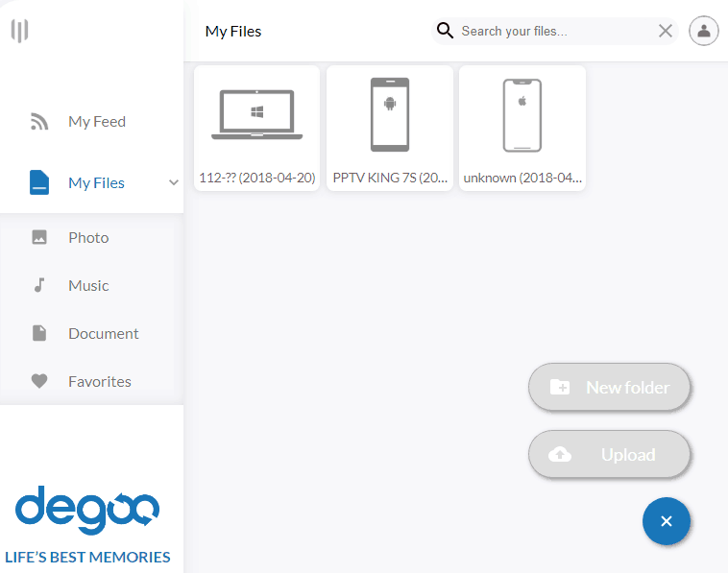
Task: Click the Degoo logo
Action: (x=87, y=511)
